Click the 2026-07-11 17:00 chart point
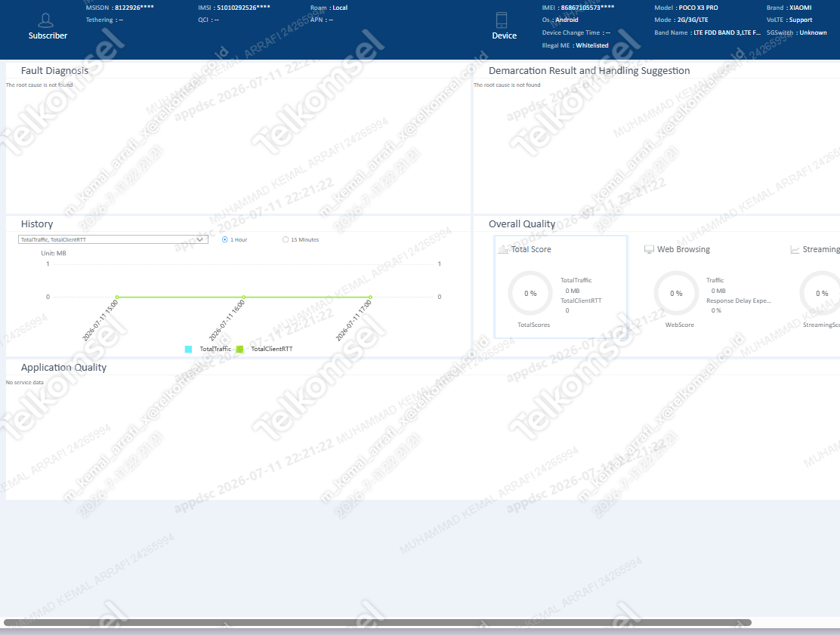Image resolution: width=840 pixels, height=635 pixels. pyautogui.click(x=370, y=297)
